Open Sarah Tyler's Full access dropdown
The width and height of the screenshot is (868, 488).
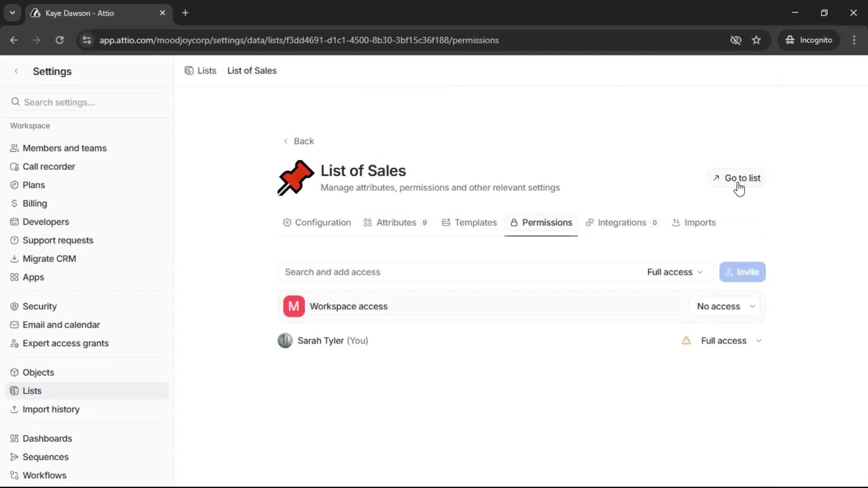pyautogui.click(x=731, y=340)
